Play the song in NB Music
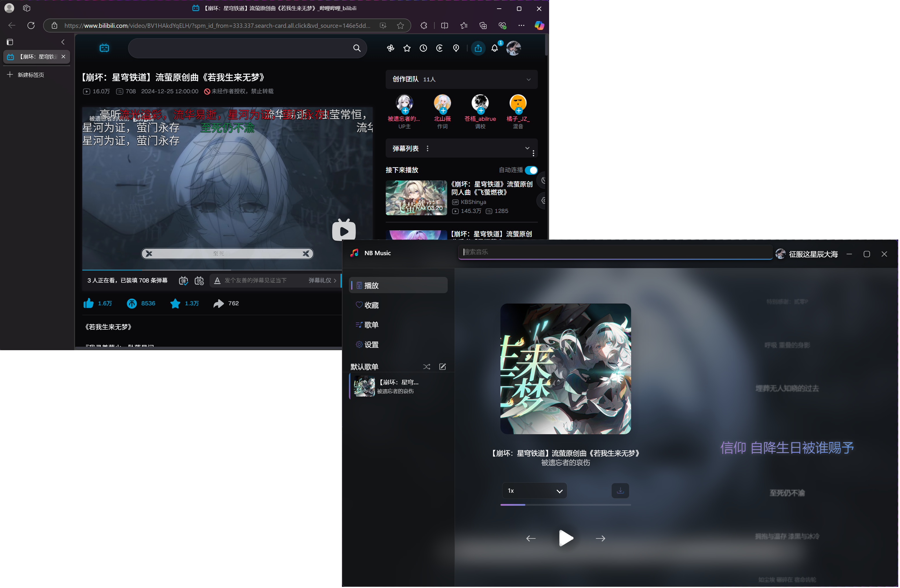The width and height of the screenshot is (900, 588). (x=566, y=538)
